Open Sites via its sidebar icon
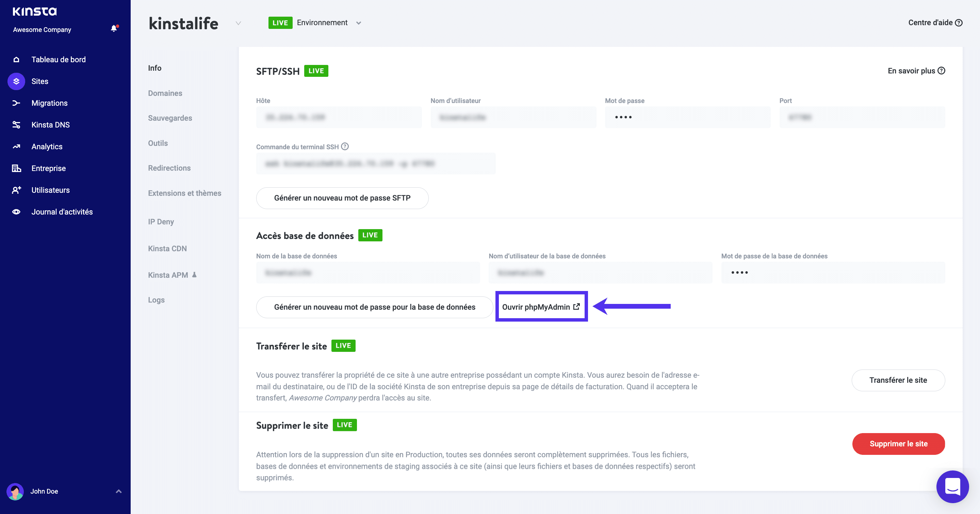Image resolution: width=980 pixels, height=514 pixels. coord(16,81)
